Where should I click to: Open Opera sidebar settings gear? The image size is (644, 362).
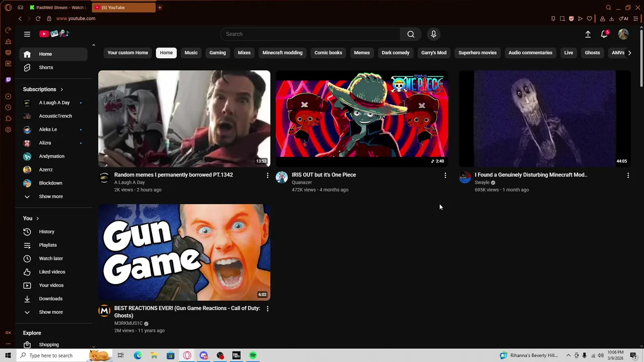coord(8,130)
